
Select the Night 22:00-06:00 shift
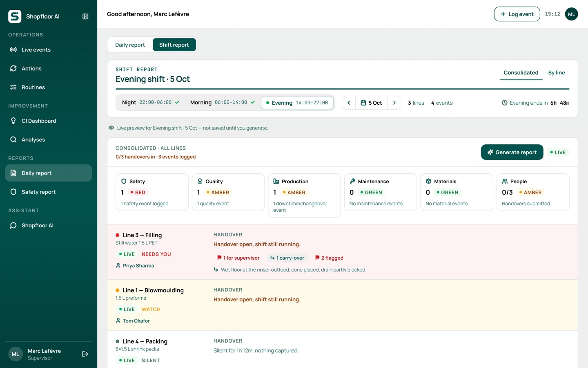tap(151, 103)
